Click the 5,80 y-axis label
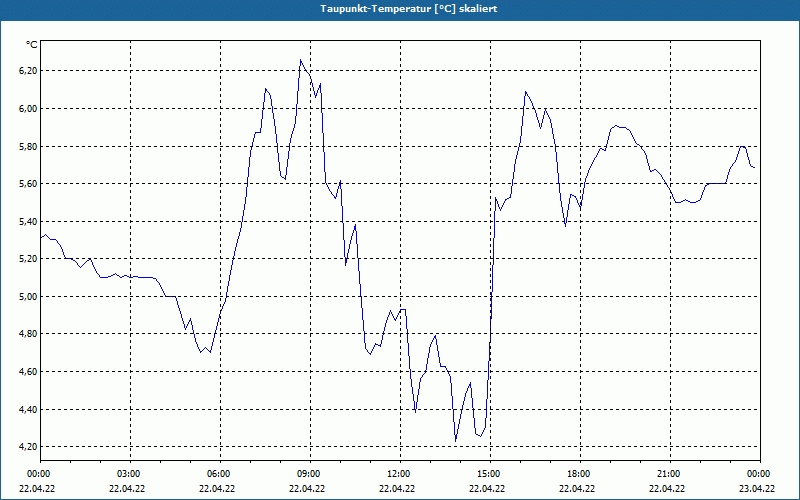This screenshot has width=800, height=500. [28, 146]
